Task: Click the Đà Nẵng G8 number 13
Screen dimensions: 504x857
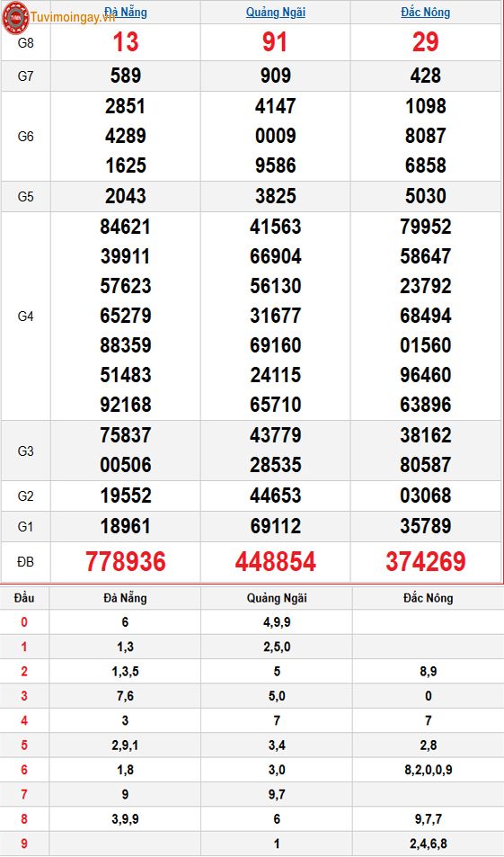Action: 126,42
